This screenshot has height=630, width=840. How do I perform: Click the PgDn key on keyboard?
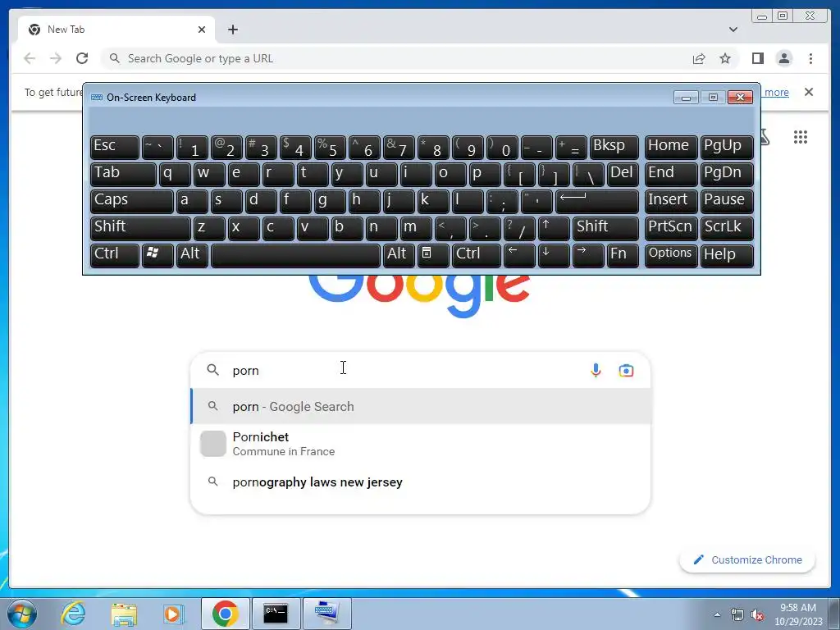click(x=727, y=174)
